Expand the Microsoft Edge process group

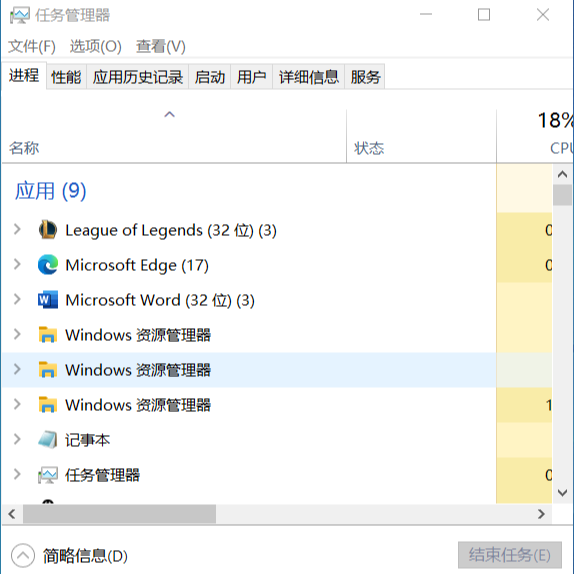point(17,264)
